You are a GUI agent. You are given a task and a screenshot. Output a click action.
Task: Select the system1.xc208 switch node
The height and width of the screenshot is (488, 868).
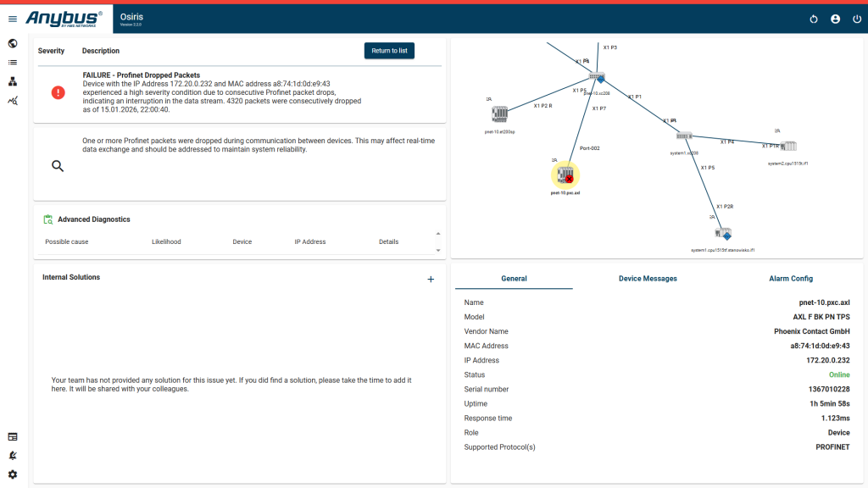(x=684, y=136)
